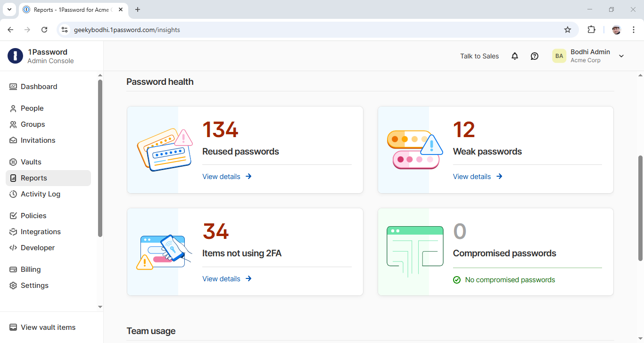
Task: Click the 1Password logo icon
Action: pyautogui.click(x=15, y=56)
